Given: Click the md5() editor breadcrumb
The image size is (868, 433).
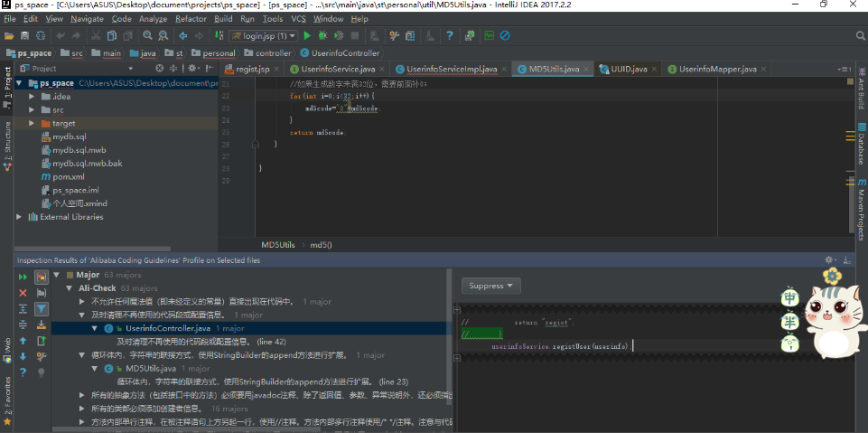Looking at the screenshot, I should click(x=321, y=245).
